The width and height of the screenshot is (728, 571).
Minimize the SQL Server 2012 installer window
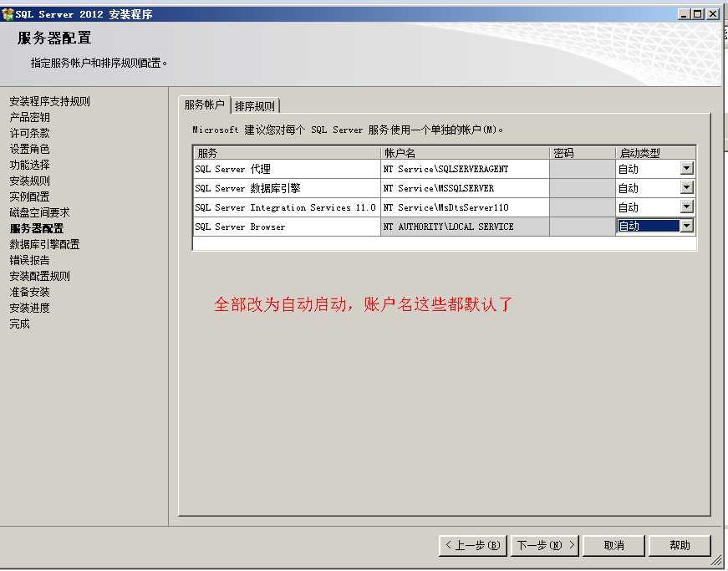click(684, 14)
